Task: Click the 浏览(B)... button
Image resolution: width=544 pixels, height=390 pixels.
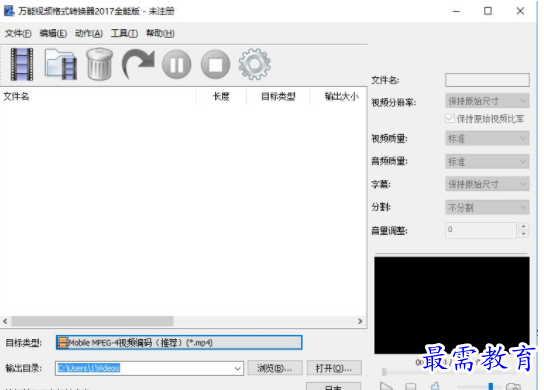Action: [275, 368]
